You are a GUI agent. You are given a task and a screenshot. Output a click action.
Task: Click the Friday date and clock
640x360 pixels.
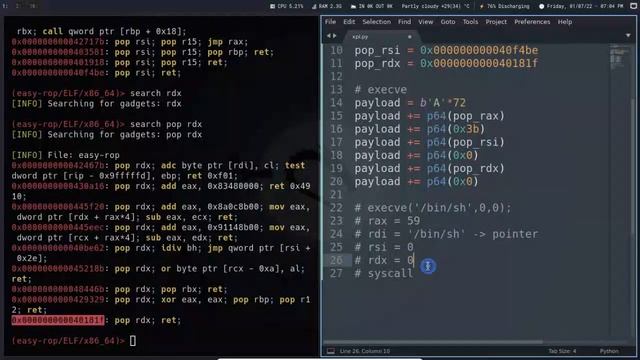click(x=581, y=6)
